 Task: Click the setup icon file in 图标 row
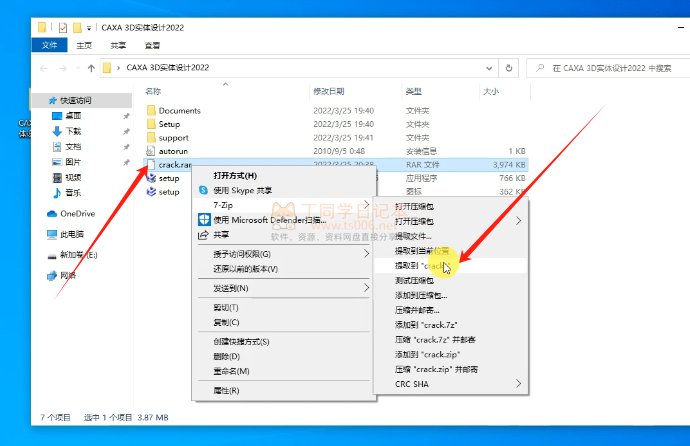(151, 192)
